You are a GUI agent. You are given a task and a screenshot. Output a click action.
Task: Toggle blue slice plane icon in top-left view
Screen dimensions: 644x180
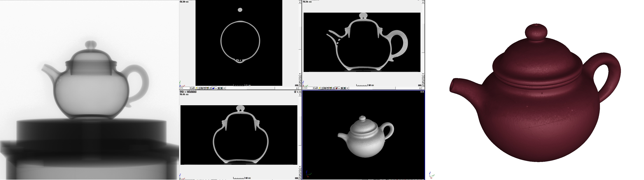pos(213,88)
